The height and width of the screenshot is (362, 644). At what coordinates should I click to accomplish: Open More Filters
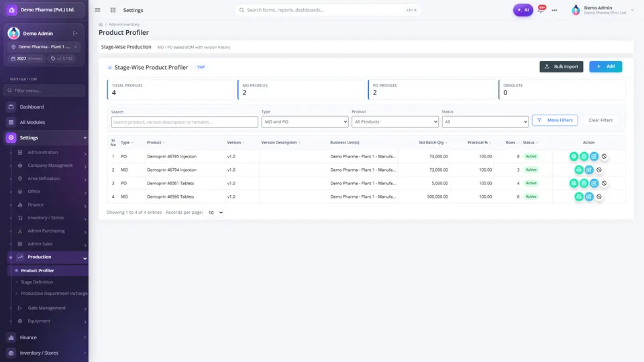click(x=555, y=120)
